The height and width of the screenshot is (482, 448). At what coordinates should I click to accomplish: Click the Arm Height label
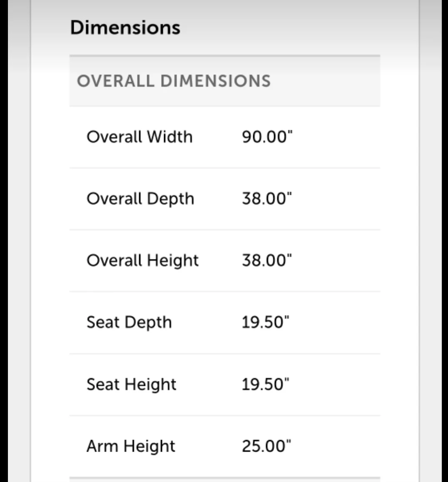tap(131, 446)
